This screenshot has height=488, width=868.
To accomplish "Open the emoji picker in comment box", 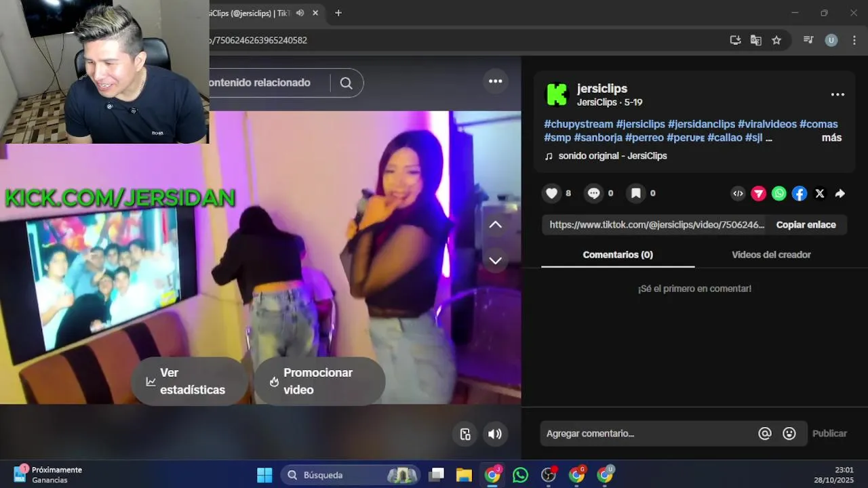I will coord(789,433).
